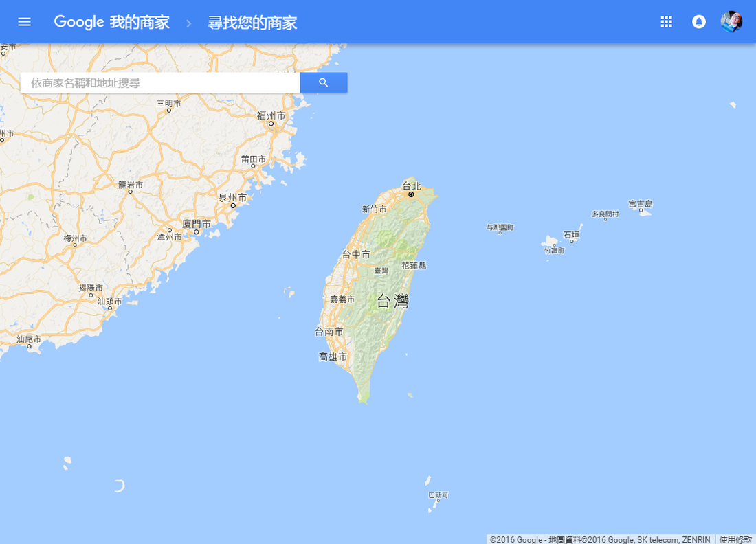The width and height of the screenshot is (756, 544).
Task: Click the 尋找您的商家 breadcrumb title
Action: (252, 23)
